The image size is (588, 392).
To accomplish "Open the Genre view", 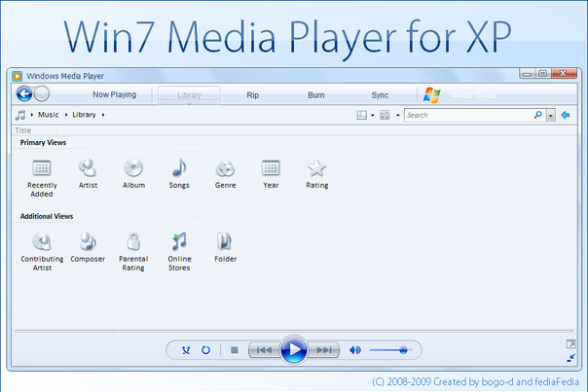I will tap(226, 173).
